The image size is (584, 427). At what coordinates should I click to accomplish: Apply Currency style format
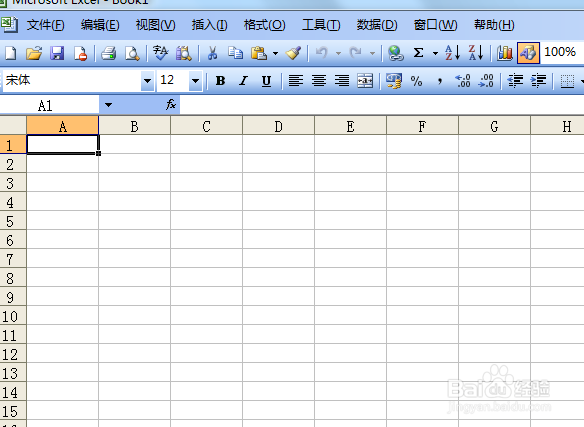[394, 80]
